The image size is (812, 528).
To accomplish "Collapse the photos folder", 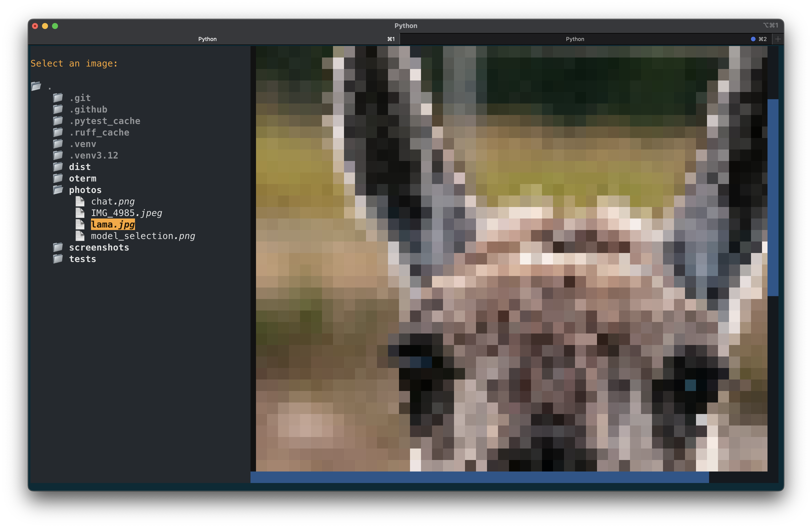I will (85, 190).
